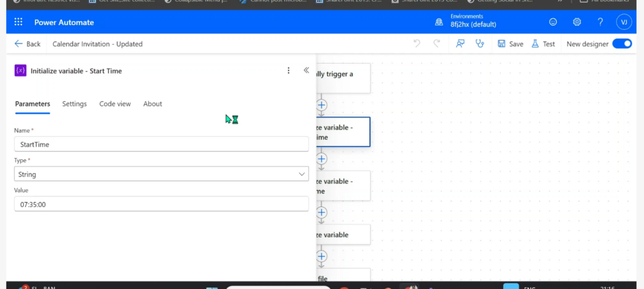This screenshot has width=644, height=289.
Task: Click the 8fj2hx (default) environment name
Action: [x=473, y=25]
